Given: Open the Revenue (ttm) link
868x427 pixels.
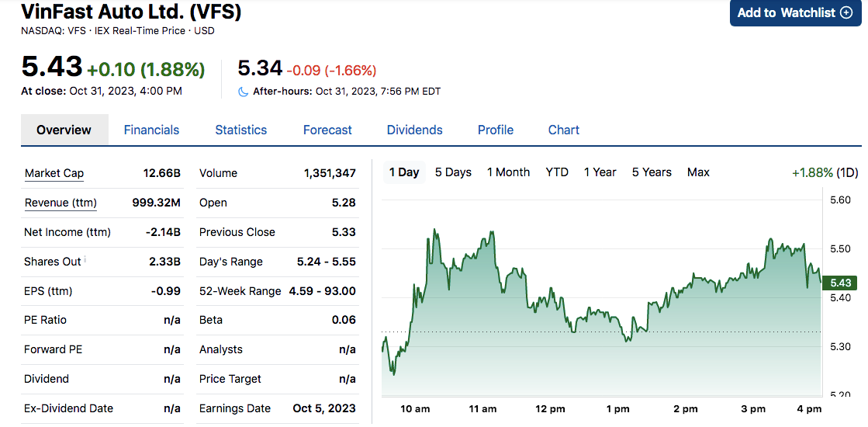Looking at the screenshot, I should pyautogui.click(x=61, y=203).
